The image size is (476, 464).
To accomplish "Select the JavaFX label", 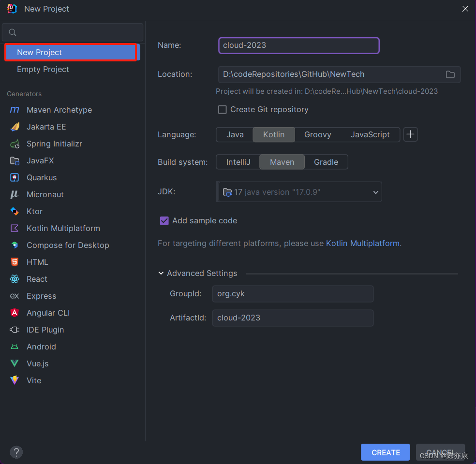I will (x=40, y=161).
